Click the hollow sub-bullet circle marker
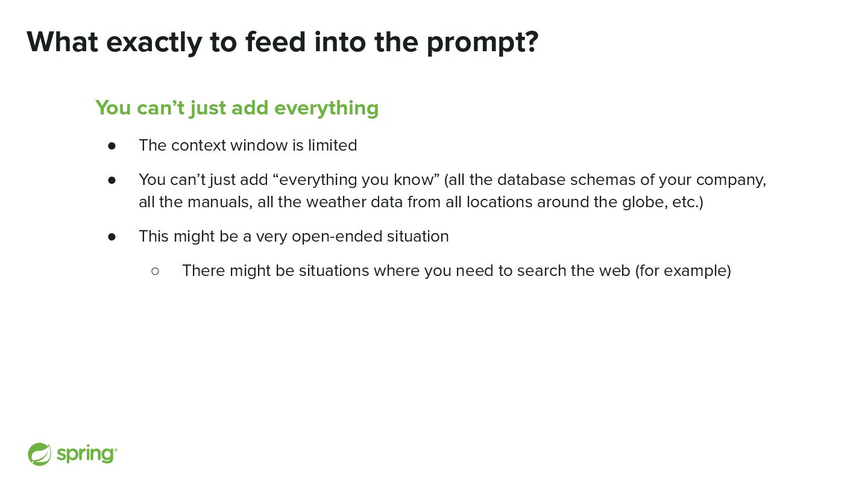Screen dimensions: 868x488 (155, 271)
